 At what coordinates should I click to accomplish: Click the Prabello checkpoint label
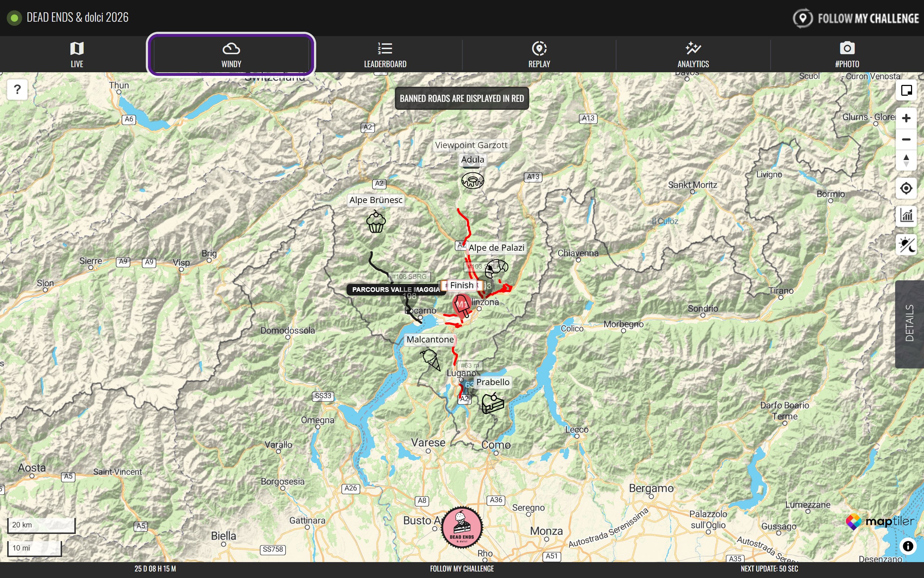tap(493, 382)
